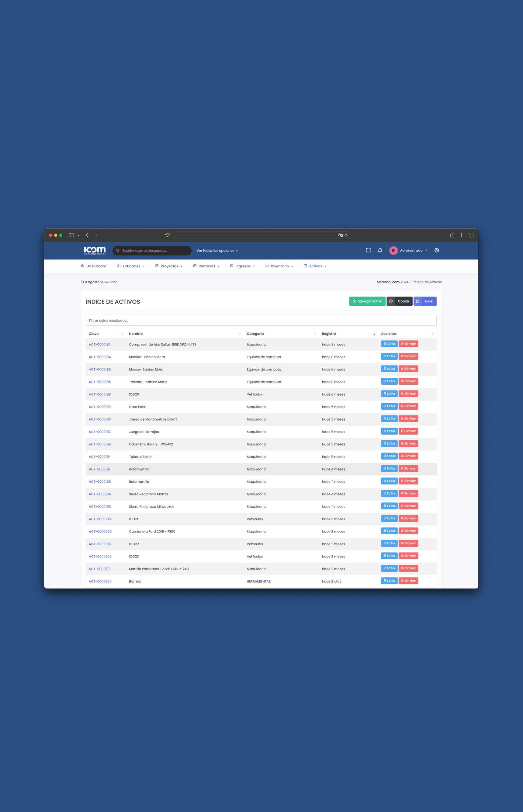Open a new browser tab with plus icon
523x812 pixels.
462,235
